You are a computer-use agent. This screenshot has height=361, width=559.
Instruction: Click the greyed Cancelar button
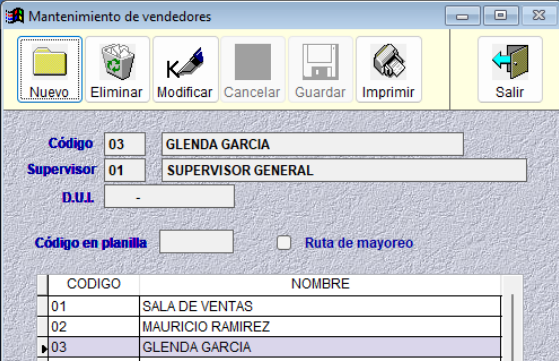[253, 69]
